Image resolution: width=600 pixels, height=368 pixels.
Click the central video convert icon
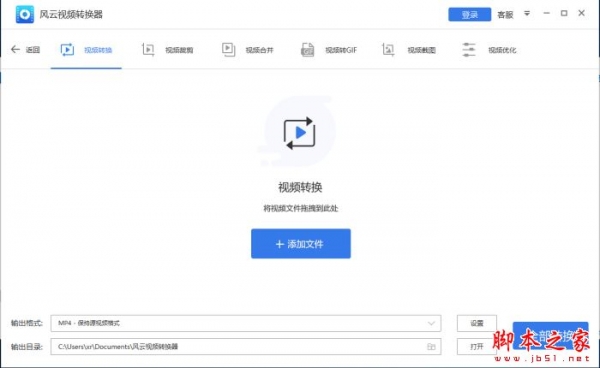(300, 133)
